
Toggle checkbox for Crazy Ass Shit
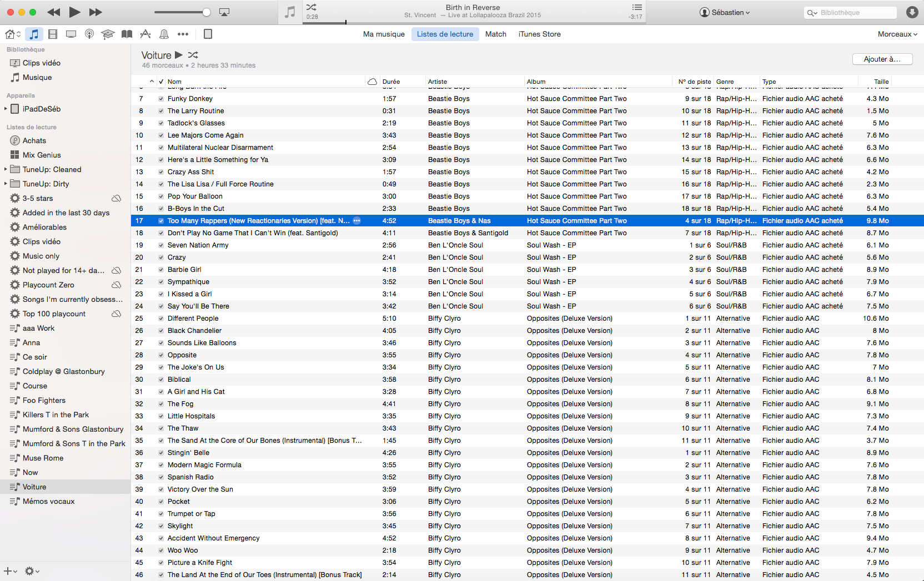pyautogui.click(x=161, y=172)
